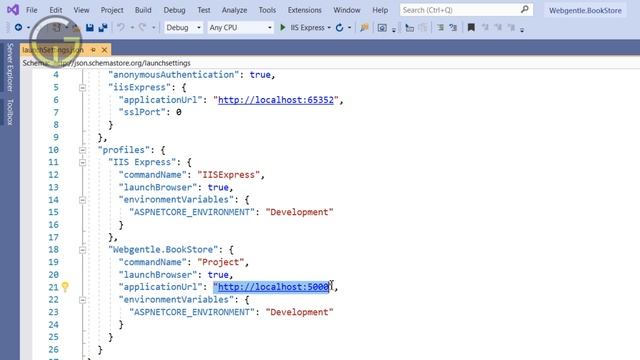Focus the Search (Ctrl+Q) box
This screenshot has height=360, width=640.
[466, 10]
